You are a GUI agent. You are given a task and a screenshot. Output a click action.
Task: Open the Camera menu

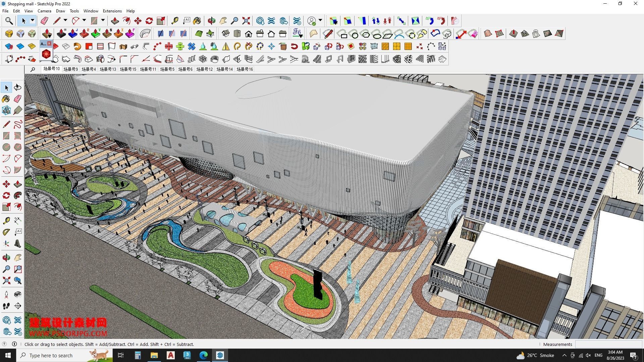pyautogui.click(x=44, y=11)
